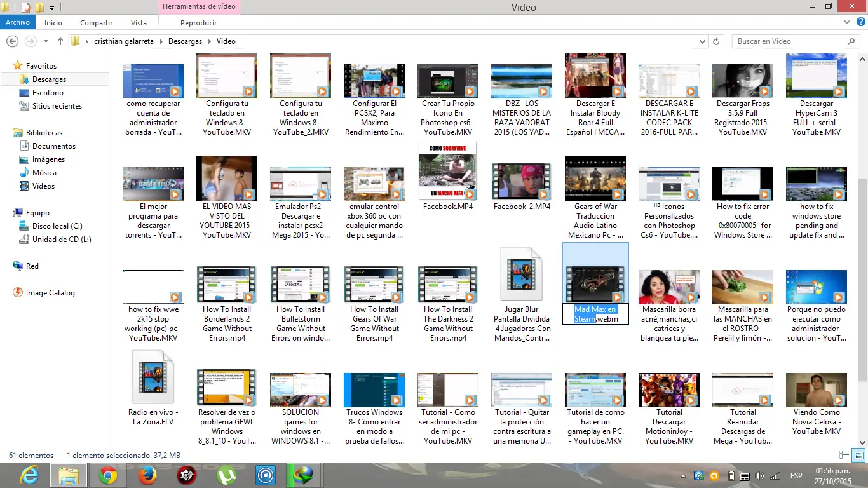The width and height of the screenshot is (868, 488).
Task: Click Herramientas de vídeo contextual tab
Action: click(199, 7)
